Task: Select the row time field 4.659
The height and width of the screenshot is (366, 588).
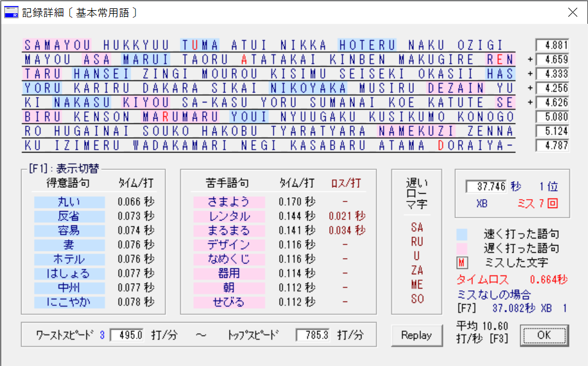Action: point(552,59)
